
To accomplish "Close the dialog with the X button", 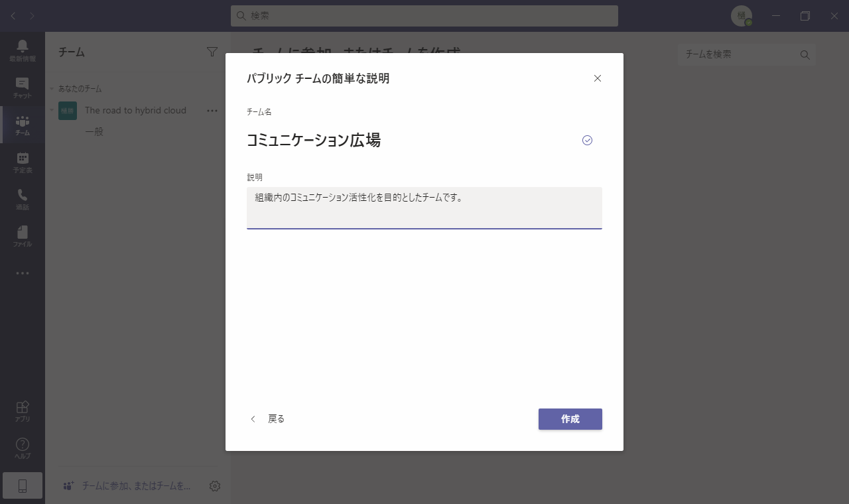I will point(598,78).
